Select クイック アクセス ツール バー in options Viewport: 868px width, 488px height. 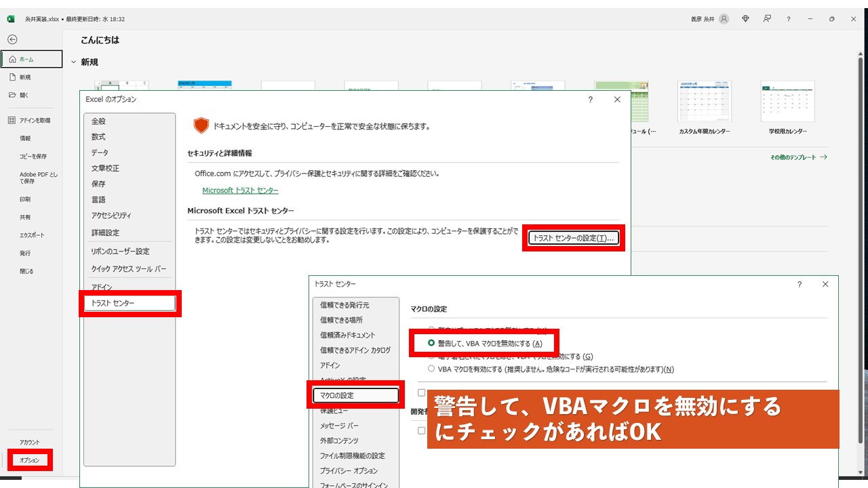point(130,269)
